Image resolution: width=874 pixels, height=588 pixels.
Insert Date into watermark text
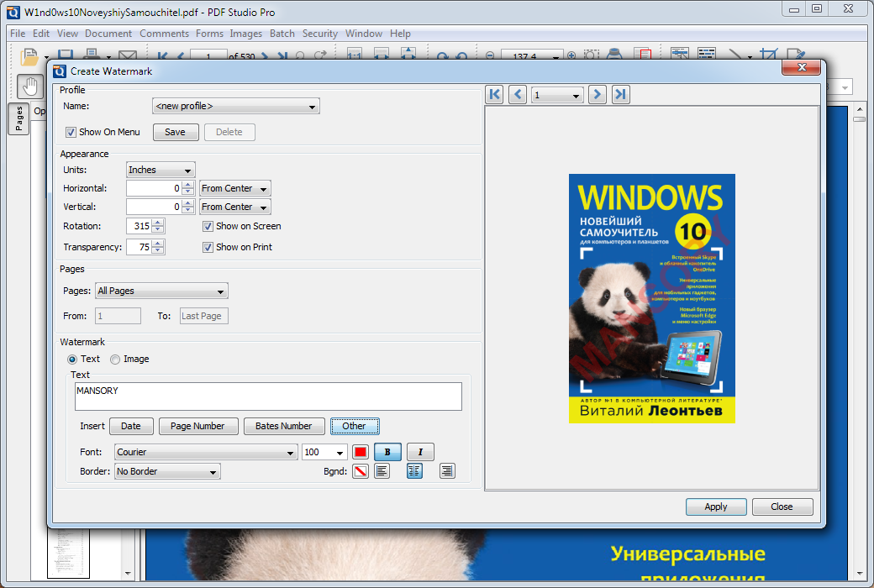pyautogui.click(x=131, y=427)
